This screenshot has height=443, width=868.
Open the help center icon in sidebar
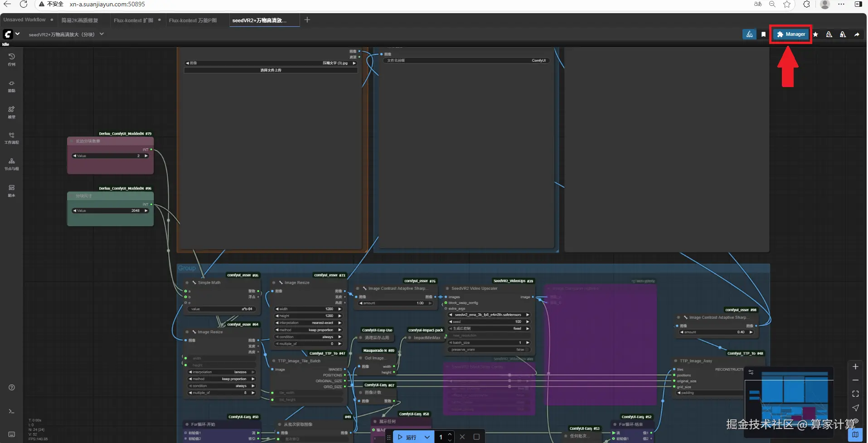click(x=12, y=388)
